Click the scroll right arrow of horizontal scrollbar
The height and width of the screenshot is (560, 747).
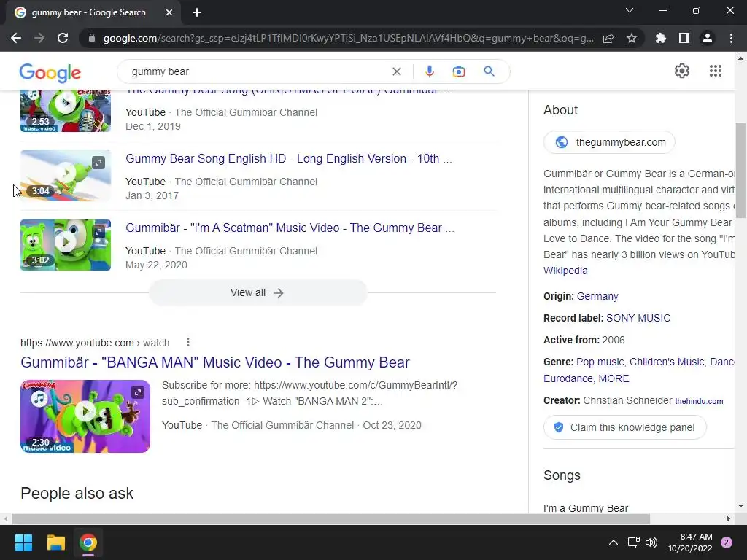[729, 518]
